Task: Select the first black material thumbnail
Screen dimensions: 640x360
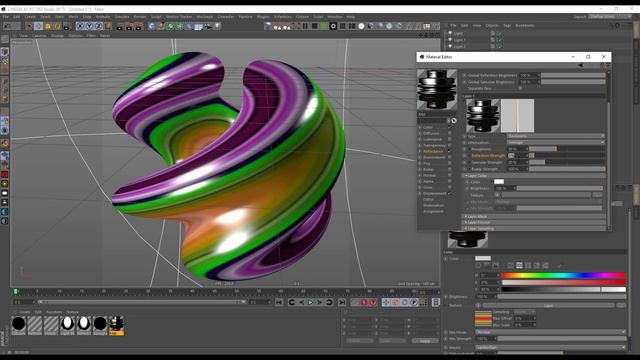Action: 18,325
